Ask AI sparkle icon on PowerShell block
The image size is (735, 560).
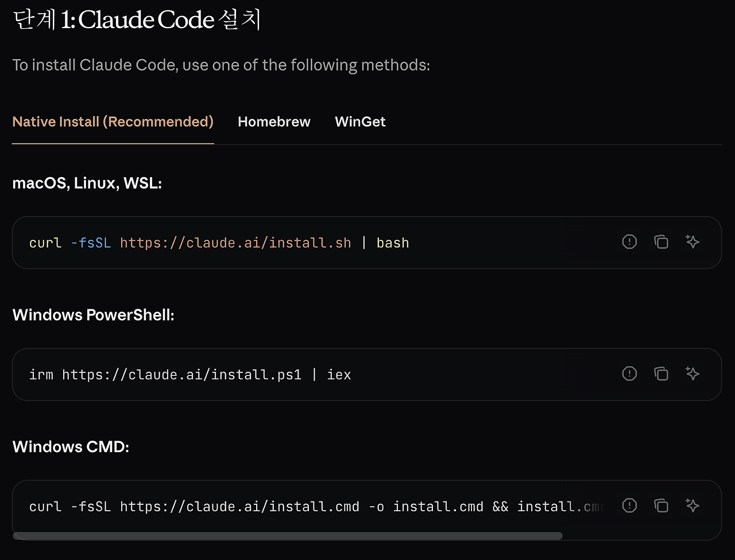point(693,374)
